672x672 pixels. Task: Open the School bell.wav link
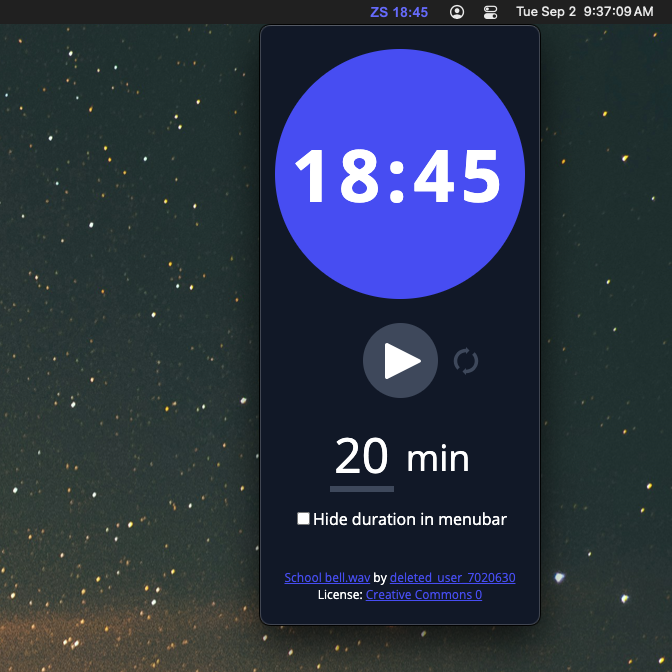point(327,577)
